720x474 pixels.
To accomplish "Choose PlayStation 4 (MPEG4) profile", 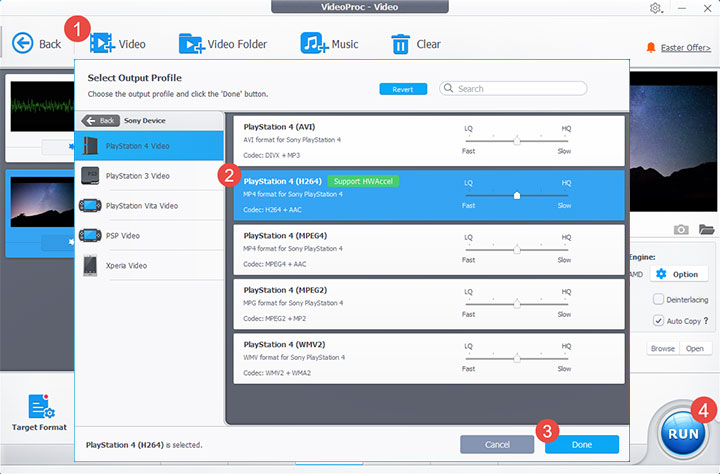I will coord(429,250).
